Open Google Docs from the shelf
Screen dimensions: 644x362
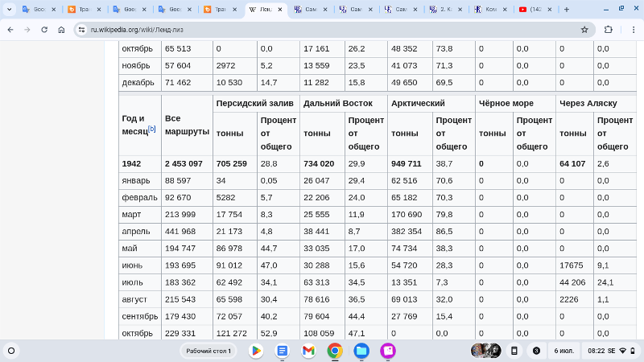coord(282,351)
